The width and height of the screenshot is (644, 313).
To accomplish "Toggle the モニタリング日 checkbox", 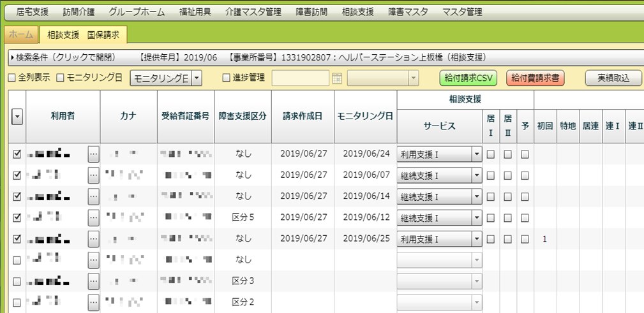I will click(x=61, y=78).
